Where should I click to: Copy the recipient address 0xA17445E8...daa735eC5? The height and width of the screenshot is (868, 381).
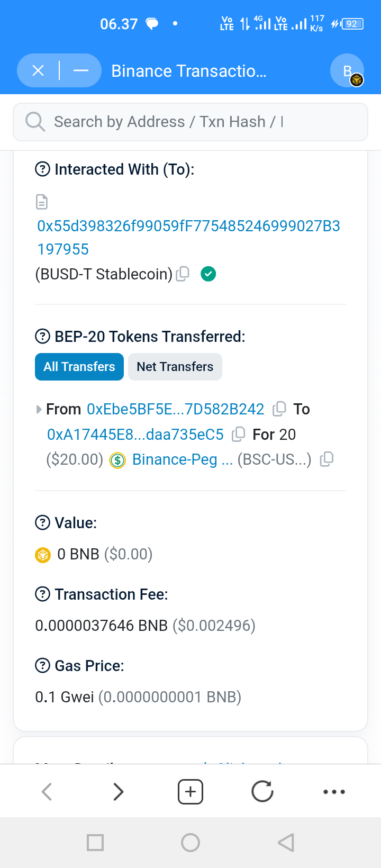pyautogui.click(x=239, y=435)
